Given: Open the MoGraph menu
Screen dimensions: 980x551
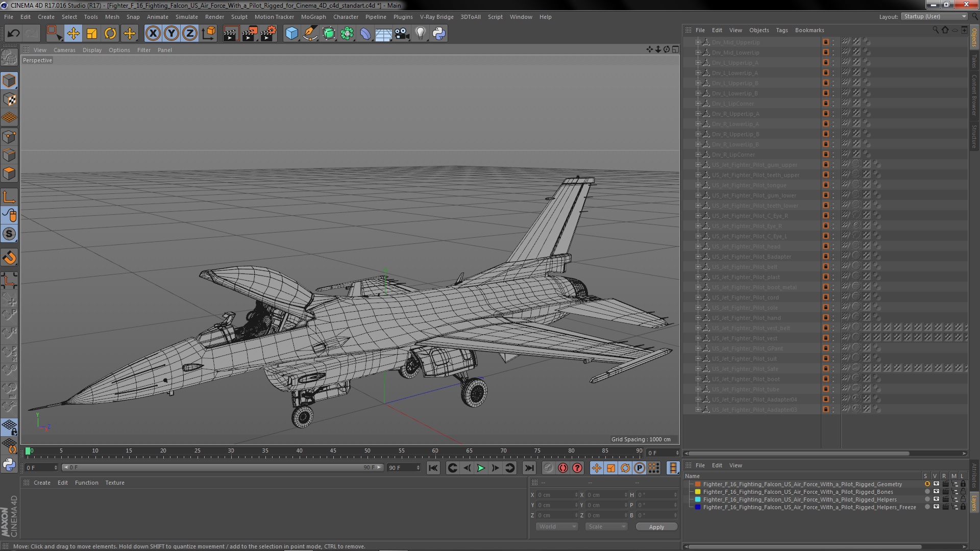Looking at the screenshot, I should click(x=313, y=17).
